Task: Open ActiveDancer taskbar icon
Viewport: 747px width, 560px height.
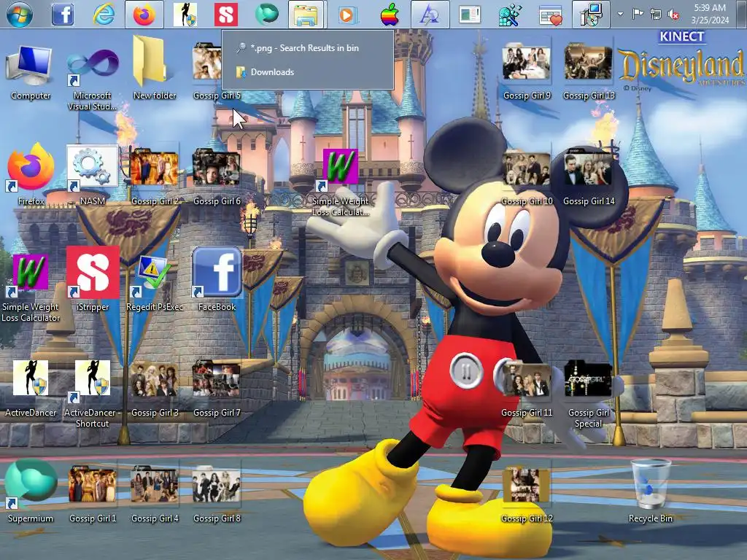Action: (x=185, y=15)
